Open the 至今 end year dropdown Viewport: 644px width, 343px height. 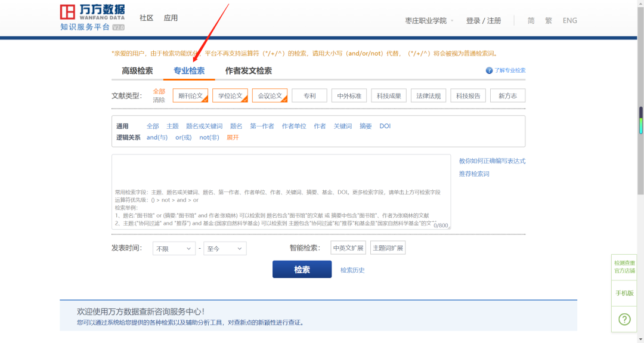tap(225, 249)
